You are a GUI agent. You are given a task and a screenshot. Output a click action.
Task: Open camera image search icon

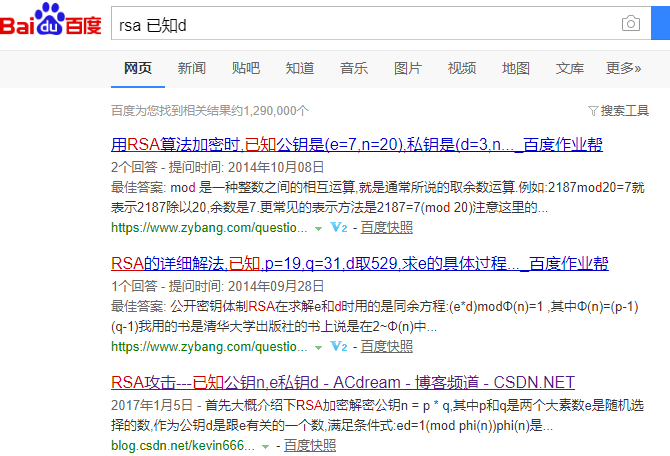pos(631,24)
